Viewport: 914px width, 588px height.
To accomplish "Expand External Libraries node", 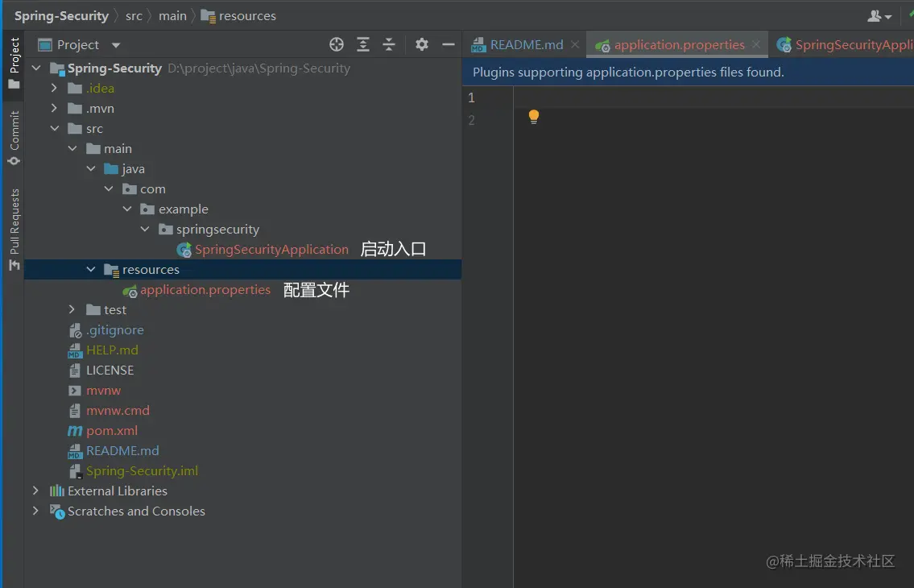I will coord(35,491).
